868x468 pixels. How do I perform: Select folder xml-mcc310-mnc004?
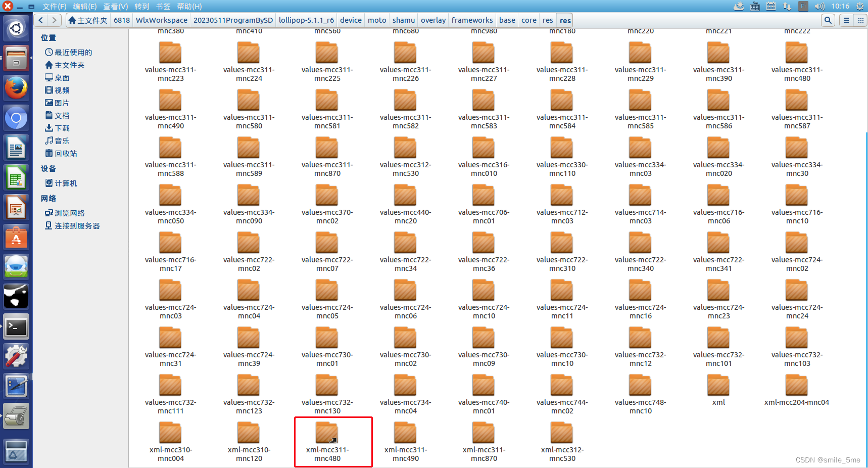point(170,442)
